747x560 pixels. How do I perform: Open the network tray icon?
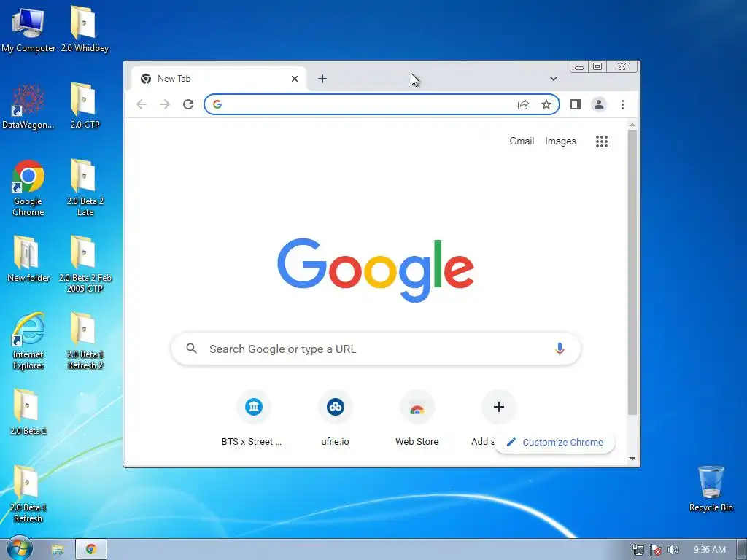coord(638,550)
